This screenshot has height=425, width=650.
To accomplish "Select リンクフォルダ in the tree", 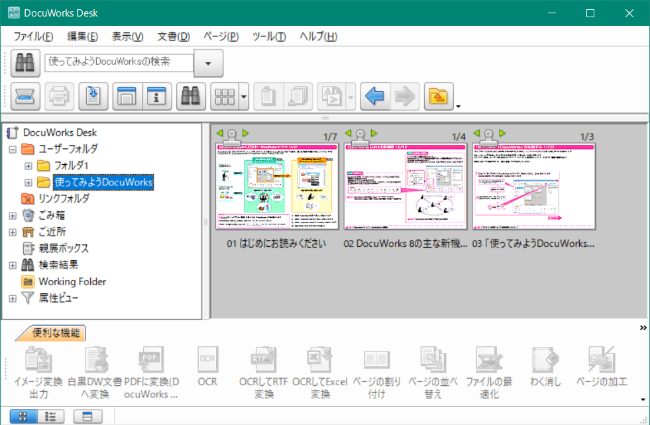I will (x=64, y=199).
